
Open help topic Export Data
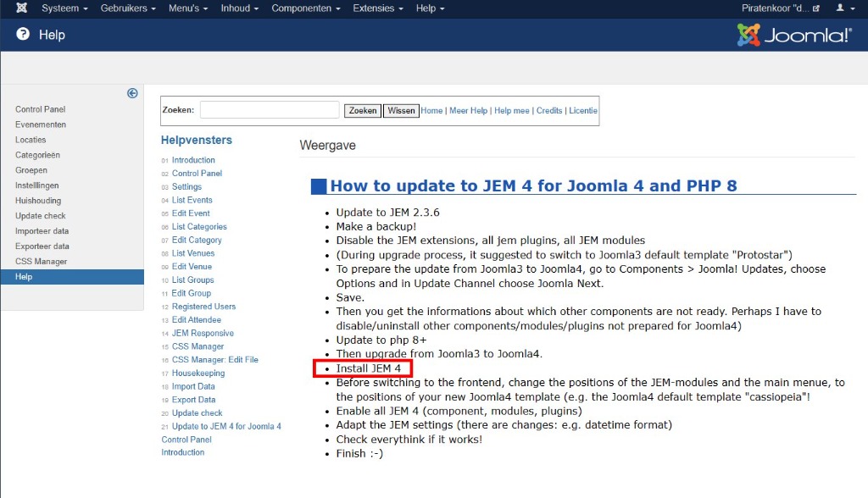[x=194, y=400]
